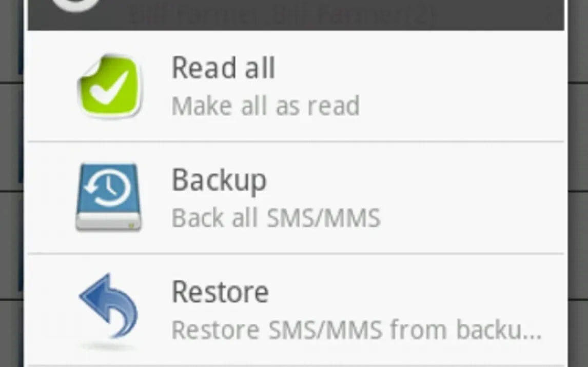
Task: Select the Read all menu entry
Action: [x=296, y=86]
